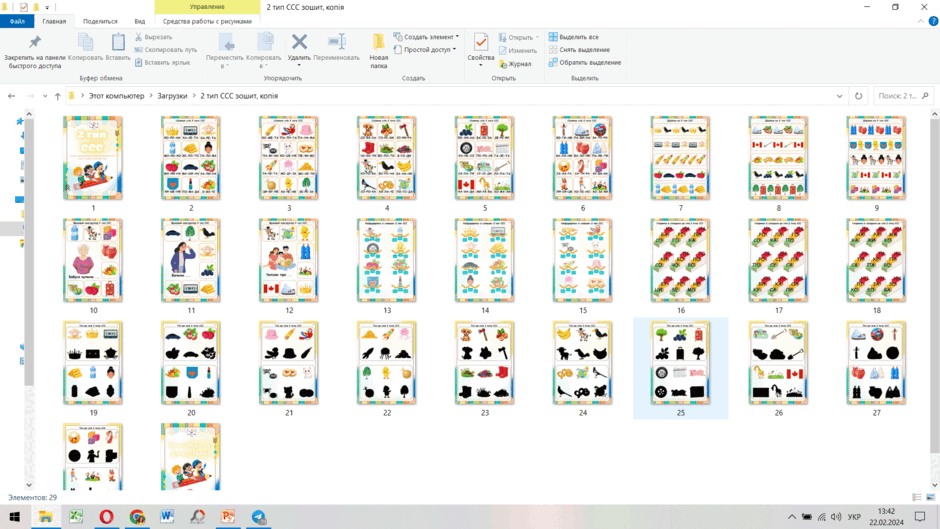Viewport: 940px width, 529px height.
Task: Switch to details view icon
Action: (917, 497)
